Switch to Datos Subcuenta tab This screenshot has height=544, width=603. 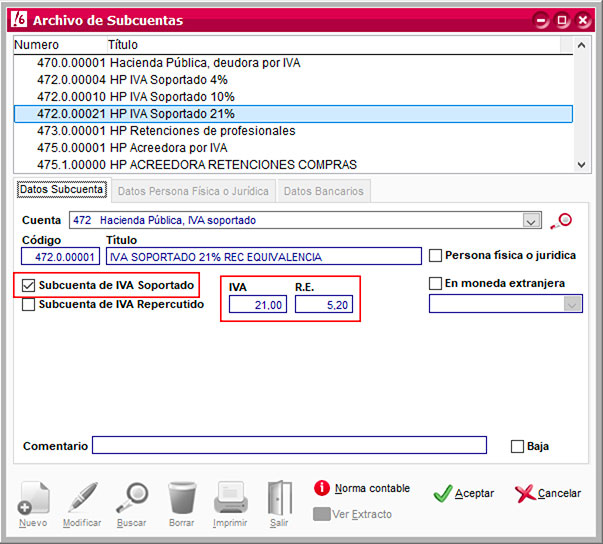[62, 190]
